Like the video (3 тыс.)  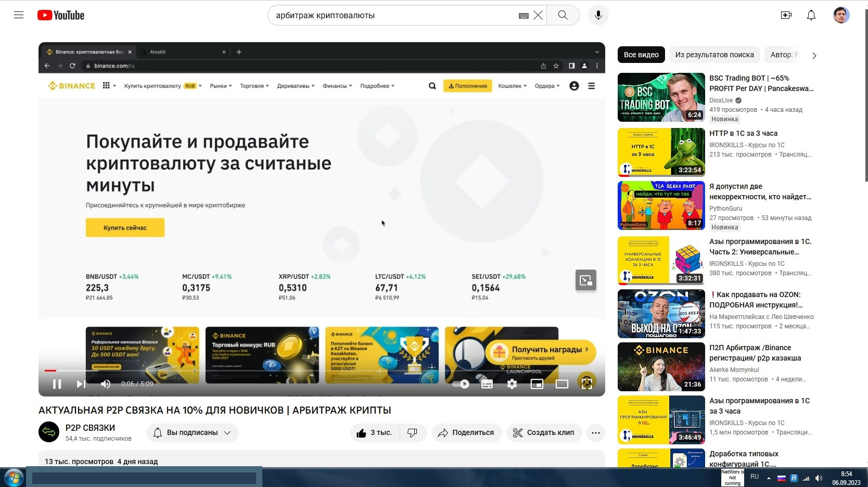click(x=374, y=433)
